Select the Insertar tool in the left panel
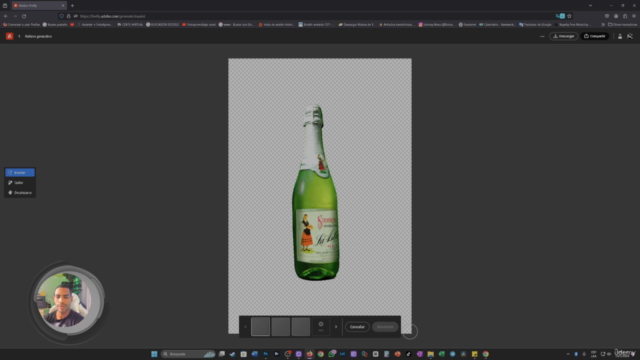Viewport: 640px width, 360px height. [20, 173]
